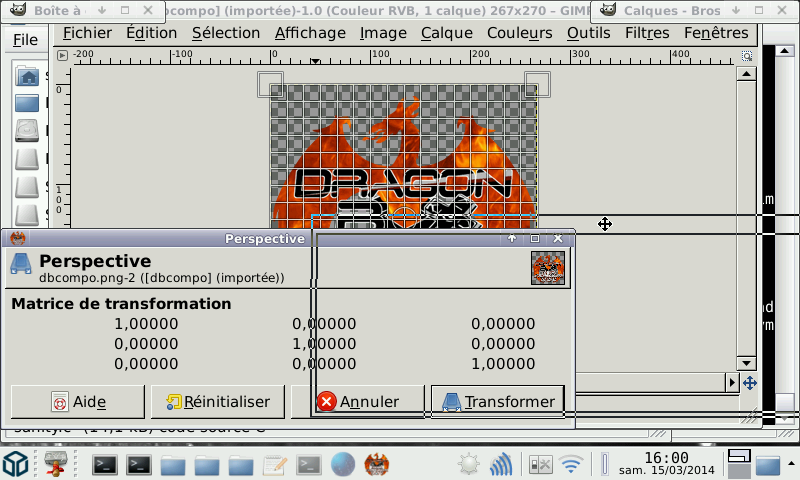The height and width of the screenshot is (480, 800).
Task: Click the clock showing 16:00
Action: pyautogui.click(x=666, y=463)
